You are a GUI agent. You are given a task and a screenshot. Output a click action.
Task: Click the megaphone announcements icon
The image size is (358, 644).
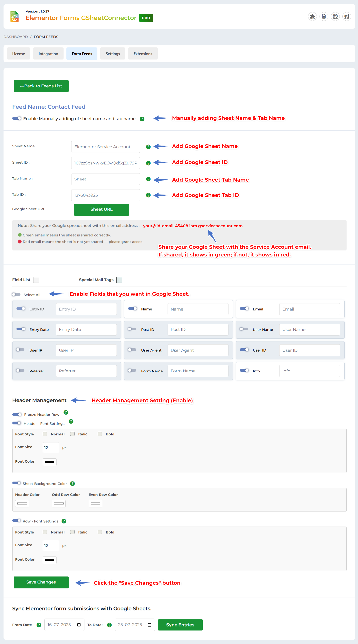point(347,17)
